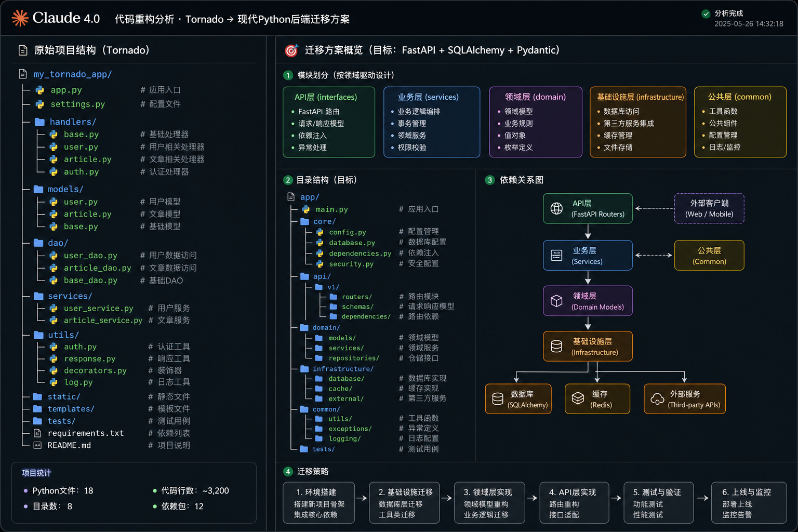Click the models/ folder icon
Image resolution: width=798 pixels, height=532 pixels.
tap(38, 189)
